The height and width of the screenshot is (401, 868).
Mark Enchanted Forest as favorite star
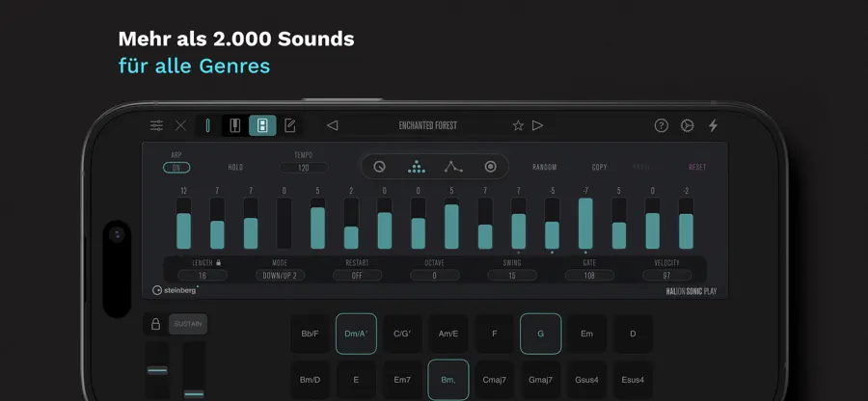click(518, 125)
